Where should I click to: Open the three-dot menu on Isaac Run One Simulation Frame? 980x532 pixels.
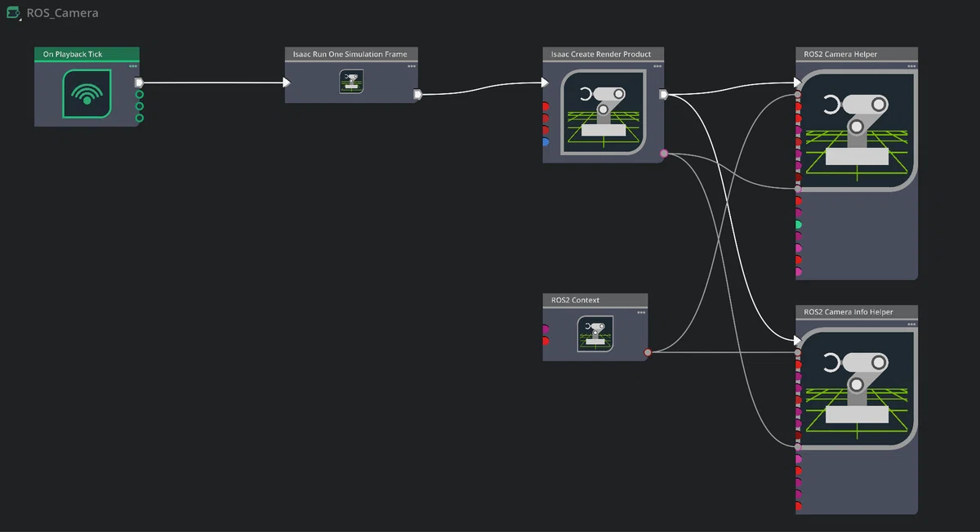(x=412, y=65)
